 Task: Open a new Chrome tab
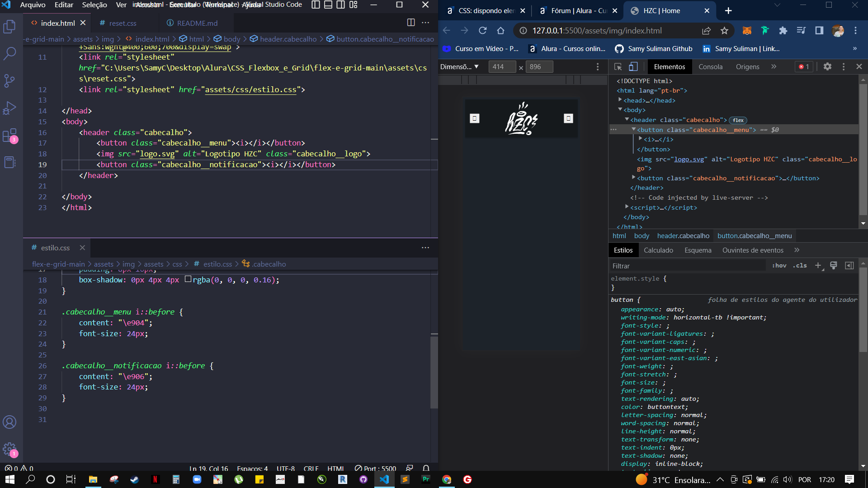pyautogui.click(x=728, y=11)
